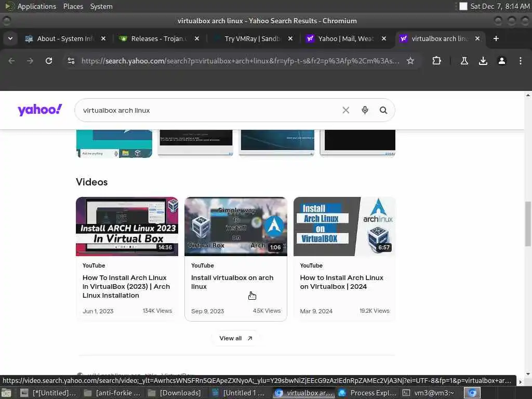
Task: Clear the Yahoo search box with X
Action: click(345, 110)
